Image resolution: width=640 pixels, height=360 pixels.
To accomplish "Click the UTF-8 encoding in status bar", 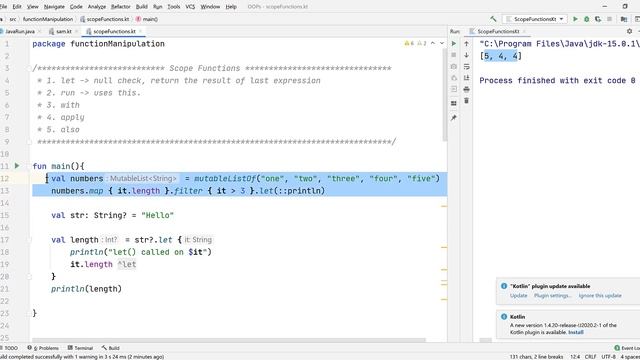I will tap(609, 357).
